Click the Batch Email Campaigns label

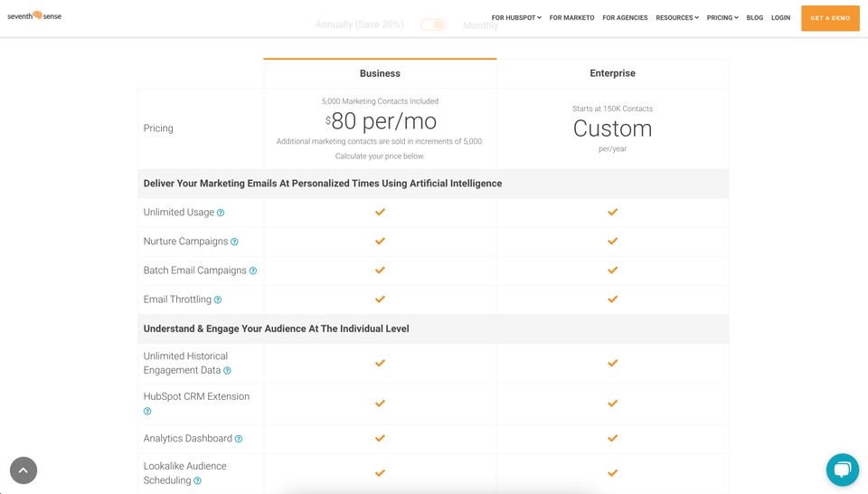(x=195, y=271)
